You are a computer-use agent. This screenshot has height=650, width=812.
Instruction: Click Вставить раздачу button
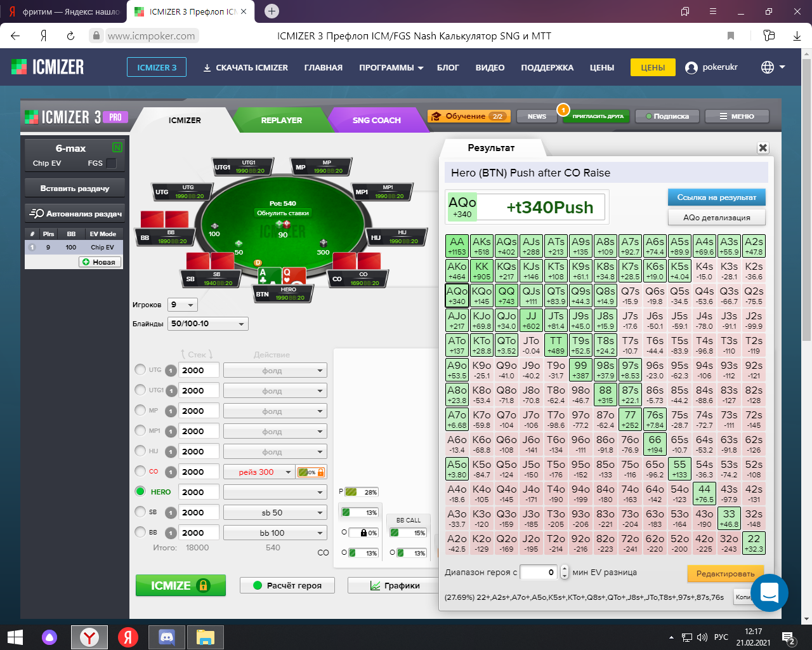(75, 189)
